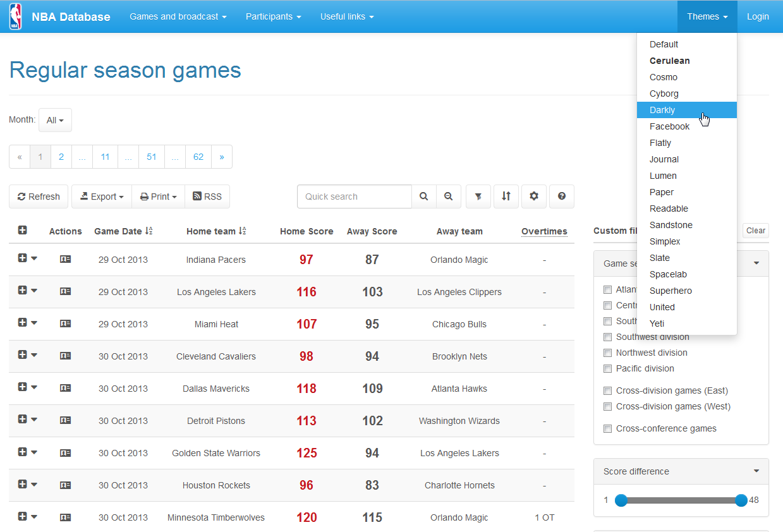Image resolution: width=783 pixels, height=532 pixels.
Task: Enable the Southwest division checkbox
Action: 607,337
